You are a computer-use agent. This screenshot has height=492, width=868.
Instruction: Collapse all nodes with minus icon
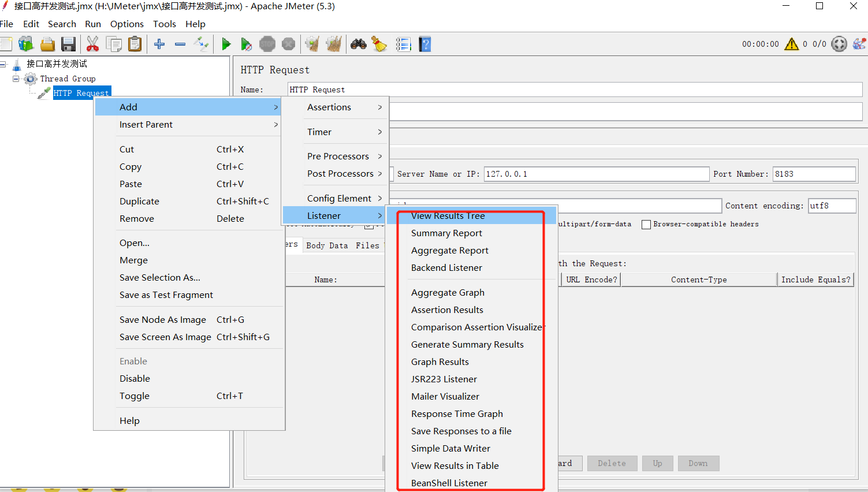tap(180, 44)
